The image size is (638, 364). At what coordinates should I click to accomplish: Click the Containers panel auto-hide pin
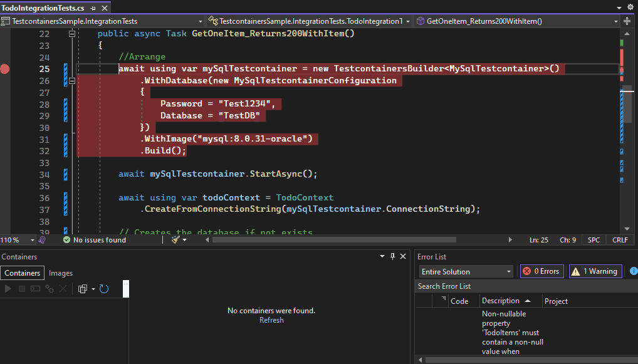pyautogui.click(x=392, y=256)
